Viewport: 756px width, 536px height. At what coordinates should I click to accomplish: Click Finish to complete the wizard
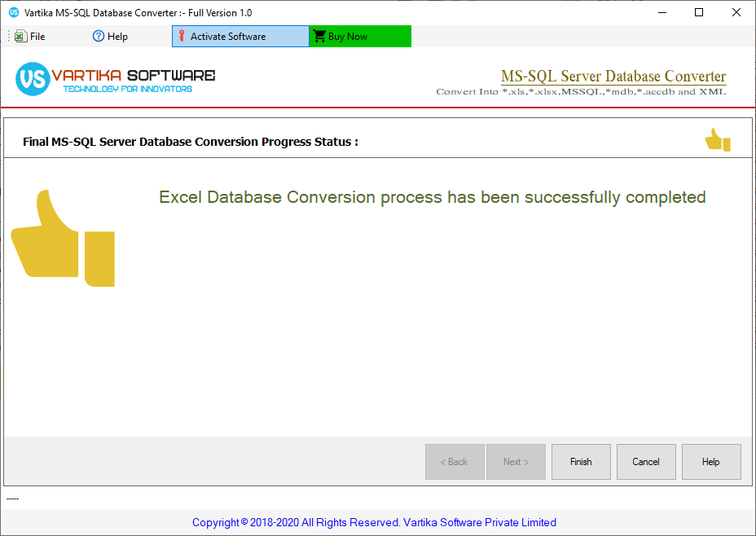(581, 462)
